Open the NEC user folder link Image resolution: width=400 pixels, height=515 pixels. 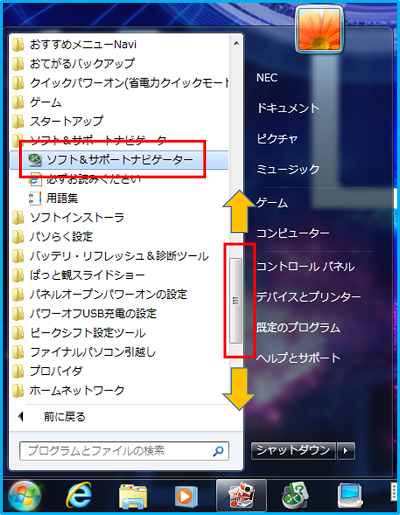tap(267, 78)
